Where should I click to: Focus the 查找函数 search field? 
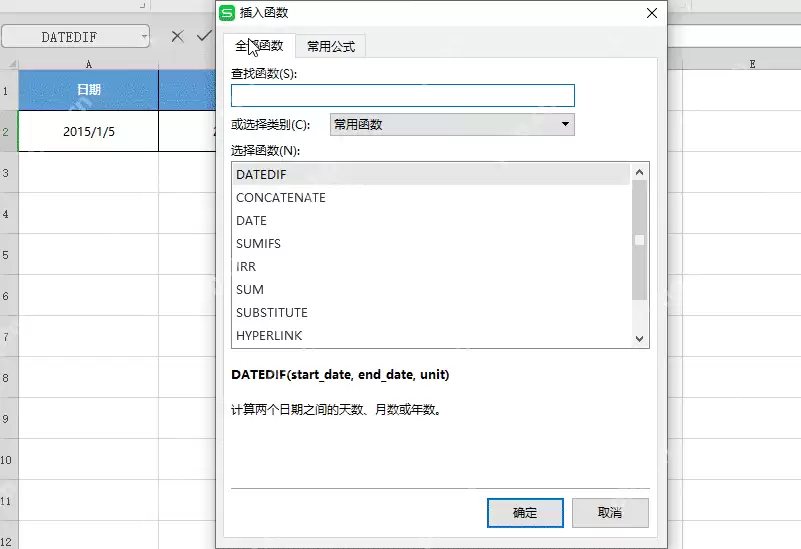(x=403, y=96)
